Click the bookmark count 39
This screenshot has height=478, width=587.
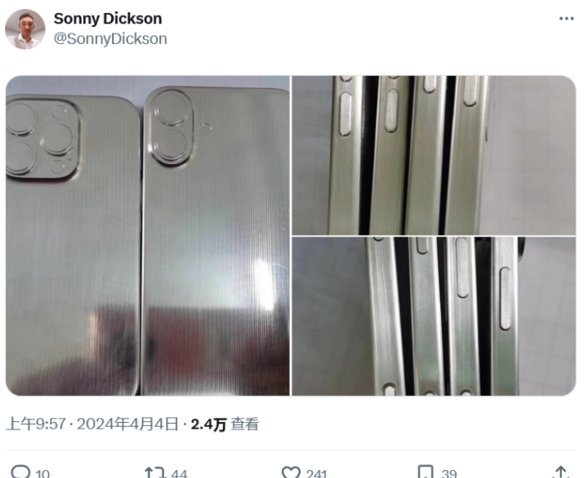click(x=449, y=474)
